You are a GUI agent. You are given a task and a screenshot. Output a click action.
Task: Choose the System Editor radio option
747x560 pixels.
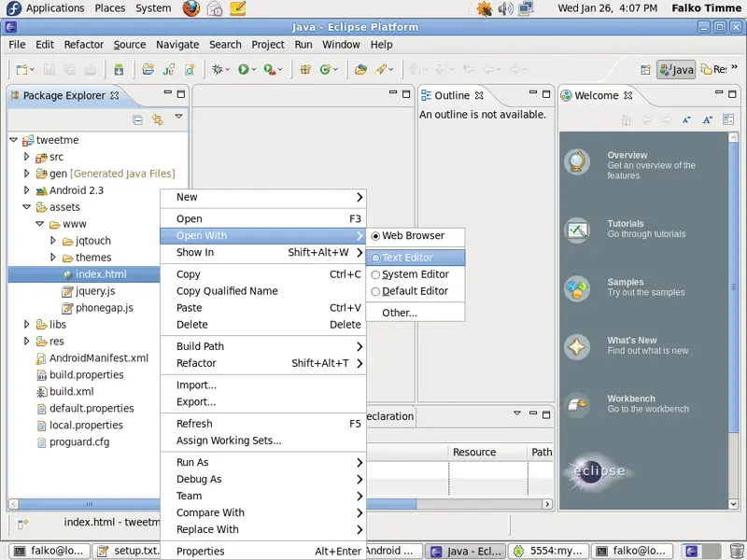coord(375,274)
